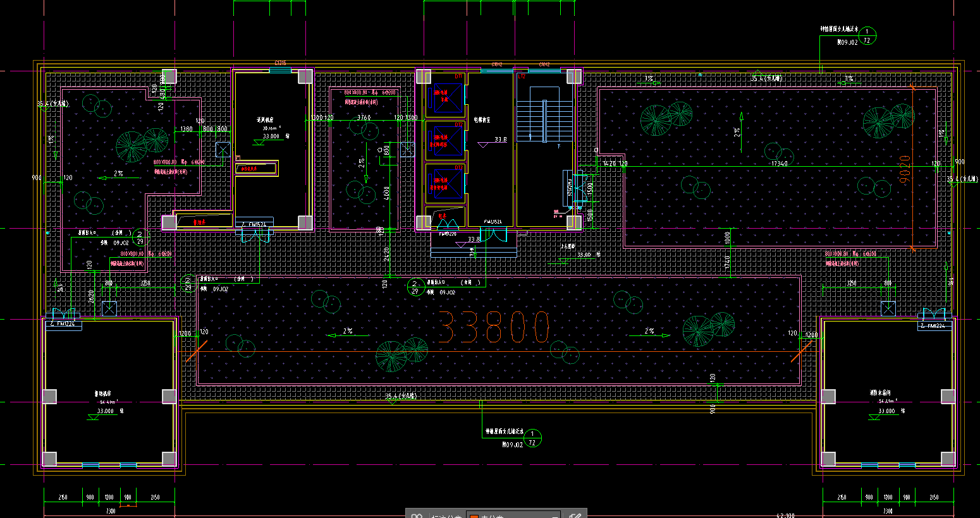Click the crossed vent box above the bottom-left room

pos(109,309)
